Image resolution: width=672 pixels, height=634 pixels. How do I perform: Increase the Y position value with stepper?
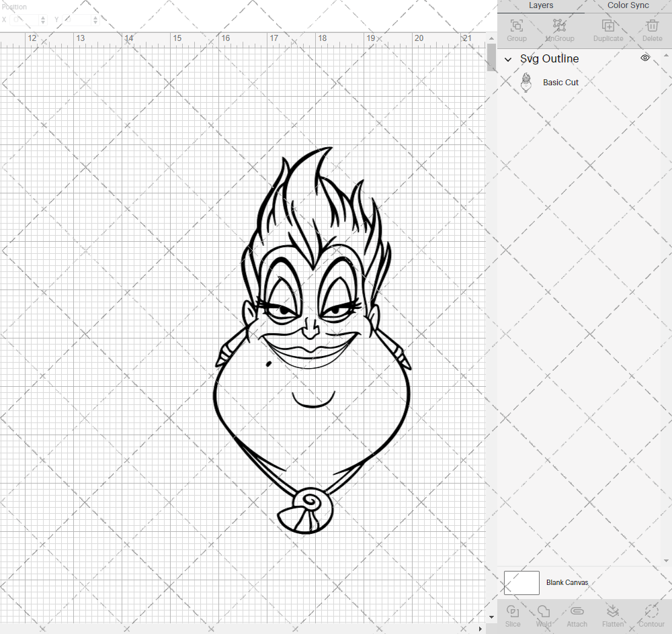click(95, 17)
